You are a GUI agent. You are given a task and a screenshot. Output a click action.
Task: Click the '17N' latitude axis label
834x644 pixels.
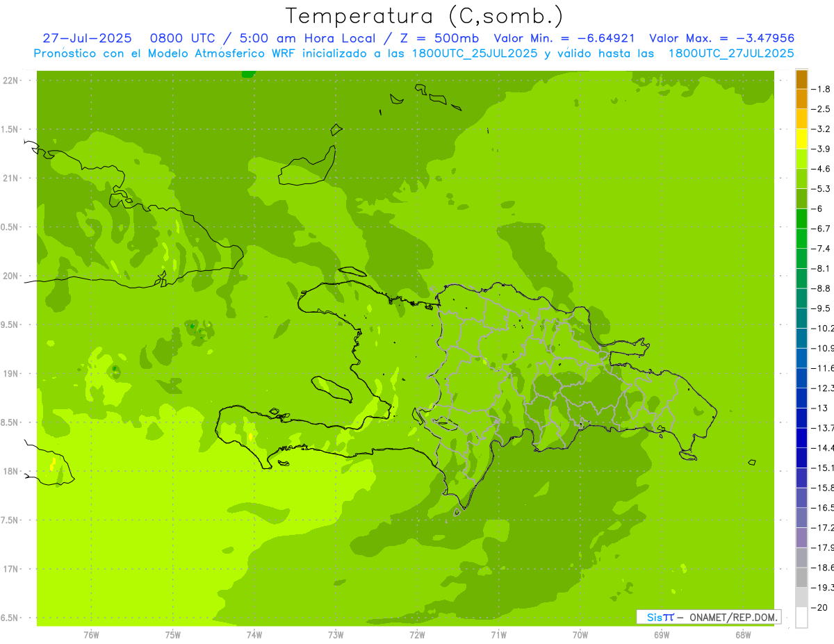[10, 569]
